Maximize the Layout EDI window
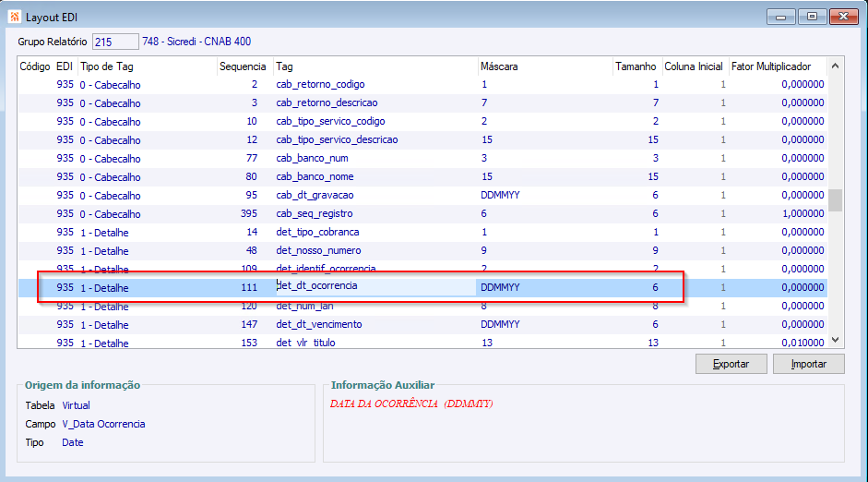Image resolution: width=868 pixels, height=482 pixels. (812, 17)
